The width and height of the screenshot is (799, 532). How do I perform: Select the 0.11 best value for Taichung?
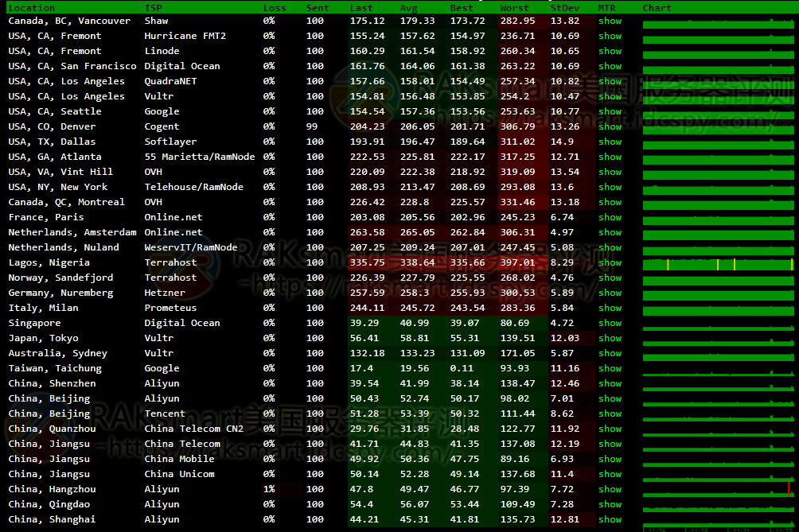[462, 368]
